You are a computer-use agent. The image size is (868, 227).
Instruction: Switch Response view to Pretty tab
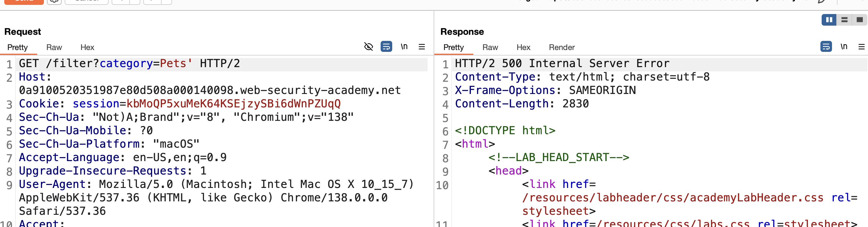[x=454, y=47]
